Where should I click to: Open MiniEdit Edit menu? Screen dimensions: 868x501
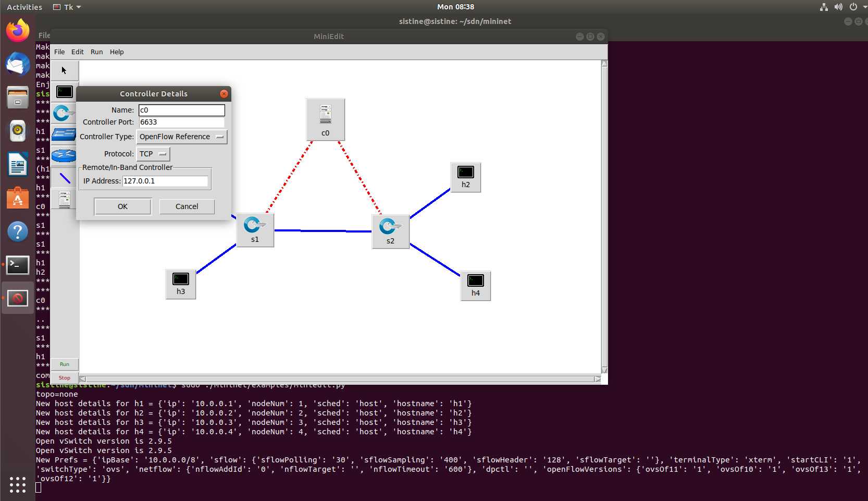[78, 52]
